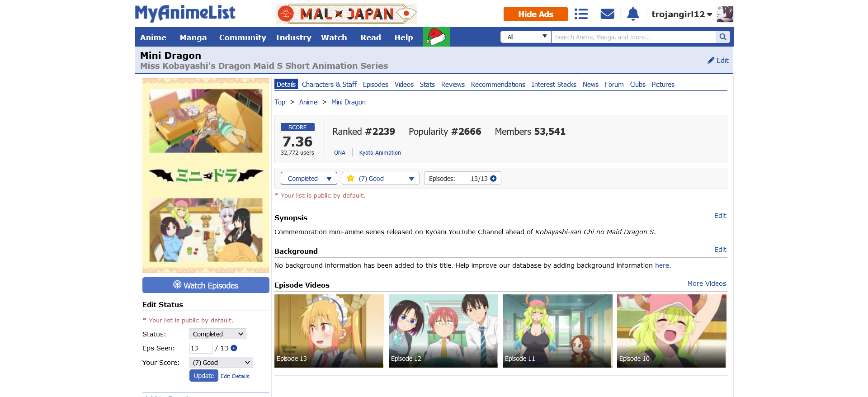Click the Mini Dragon breadcrumb link
The height and width of the screenshot is (397, 868).
pos(349,102)
